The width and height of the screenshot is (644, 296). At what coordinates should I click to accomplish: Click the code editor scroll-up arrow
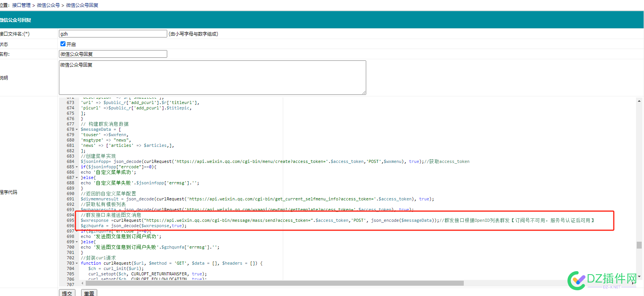(x=639, y=101)
